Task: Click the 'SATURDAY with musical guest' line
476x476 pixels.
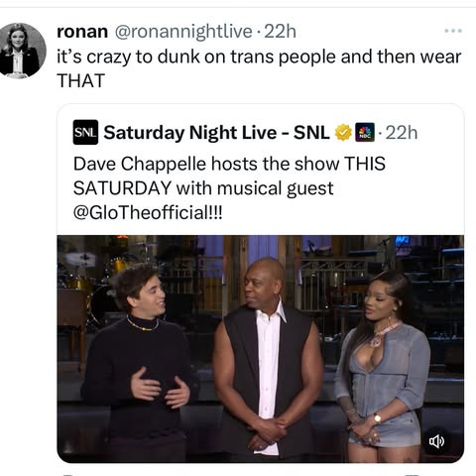Action: coord(203,188)
